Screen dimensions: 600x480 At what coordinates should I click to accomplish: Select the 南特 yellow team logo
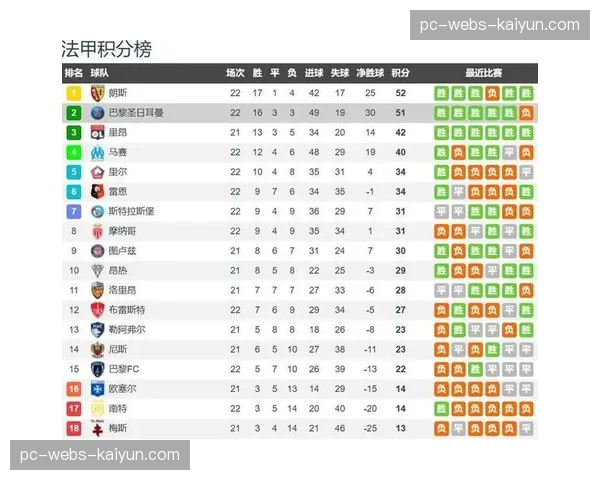tap(97, 408)
